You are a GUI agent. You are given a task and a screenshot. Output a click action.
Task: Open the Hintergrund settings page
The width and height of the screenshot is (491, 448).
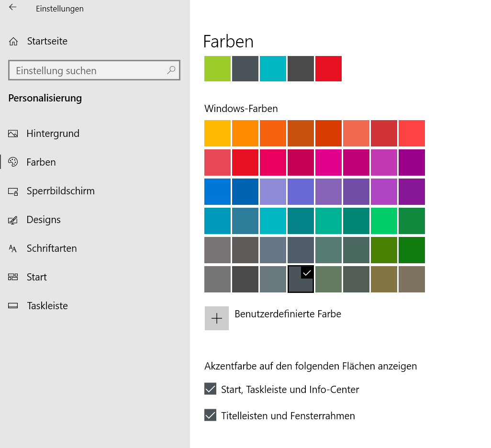(x=53, y=134)
